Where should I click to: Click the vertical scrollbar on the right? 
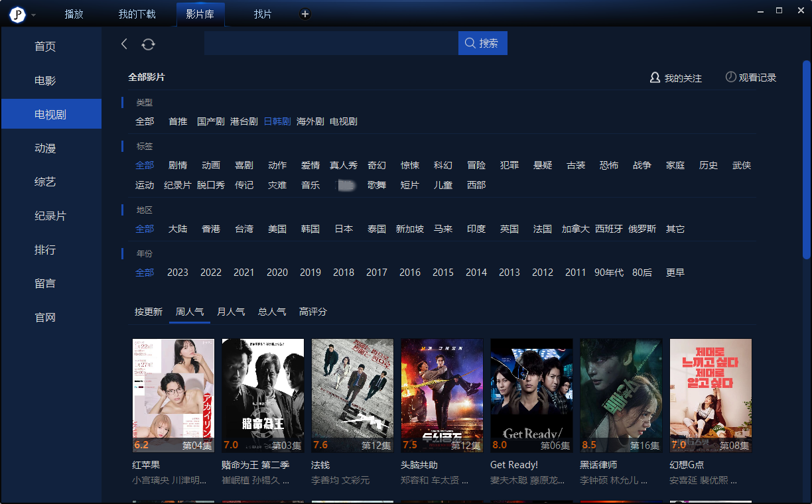click(x=806, y=159)
